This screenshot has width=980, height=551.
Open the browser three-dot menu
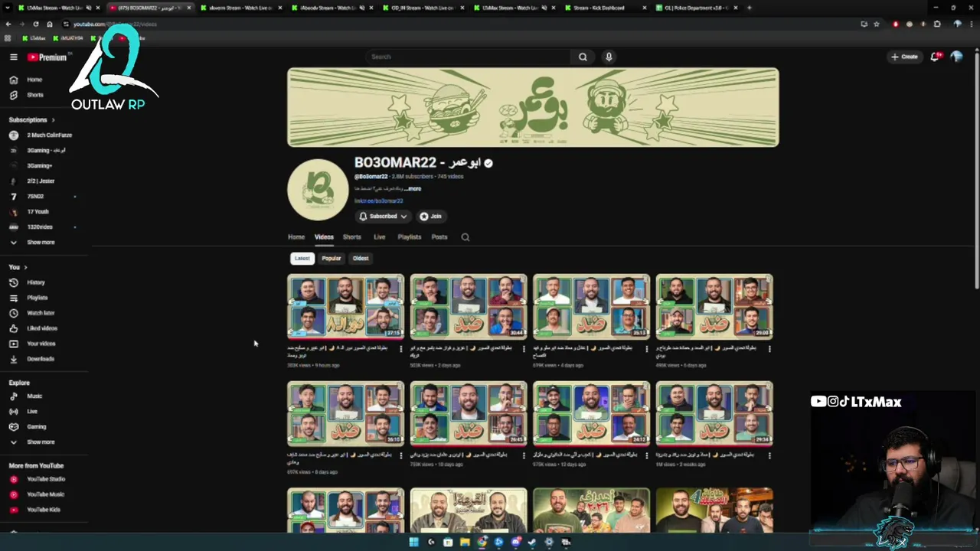click(x=970, y=24)
